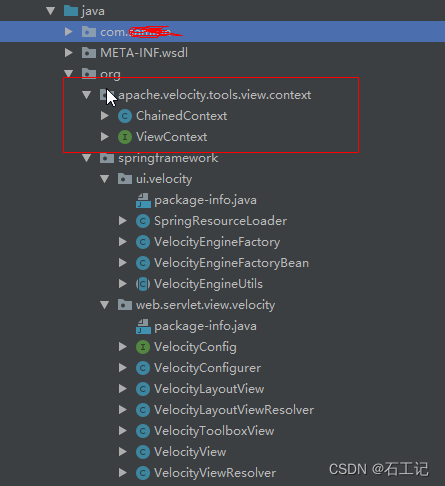Open VelocityLayoutView class
The width and height of the screenshot is (445, 486).
pyautogui.click(x=209, y=389)
